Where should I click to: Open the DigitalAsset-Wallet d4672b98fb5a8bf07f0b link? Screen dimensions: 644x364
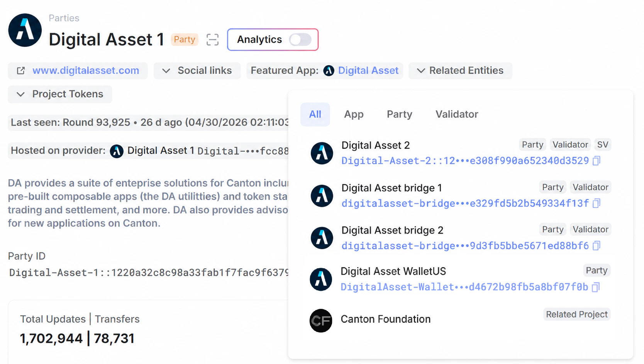tap(464, 287)
